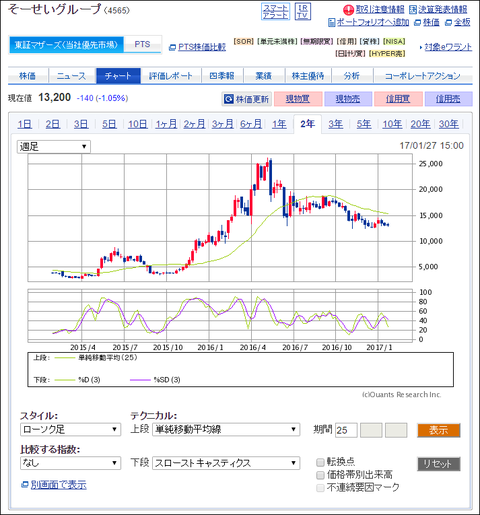Open the 四季報 tab

click(x=222, y=76)
